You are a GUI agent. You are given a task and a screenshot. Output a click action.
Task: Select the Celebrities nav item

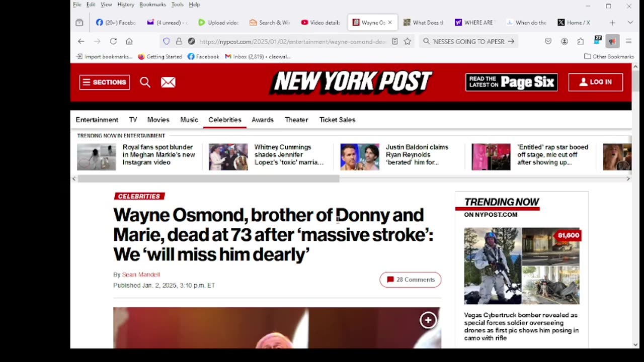point(225,120)
